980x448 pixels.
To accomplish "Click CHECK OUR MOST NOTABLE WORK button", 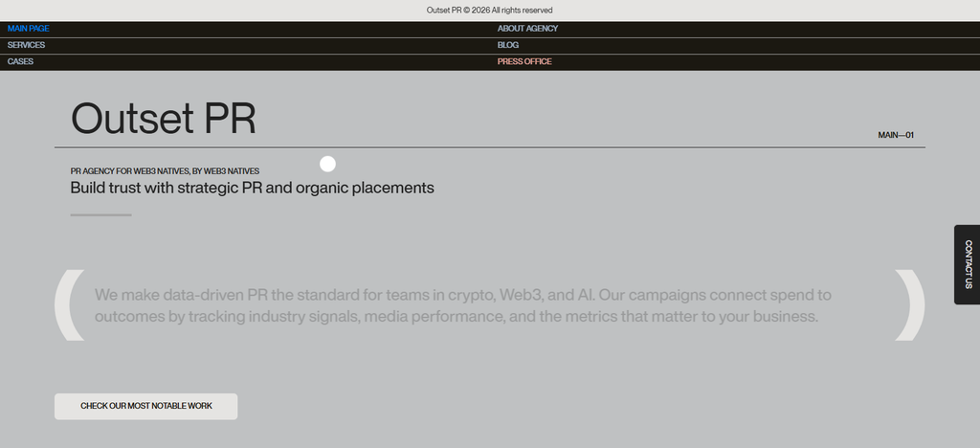I will (x=145, y=406).
